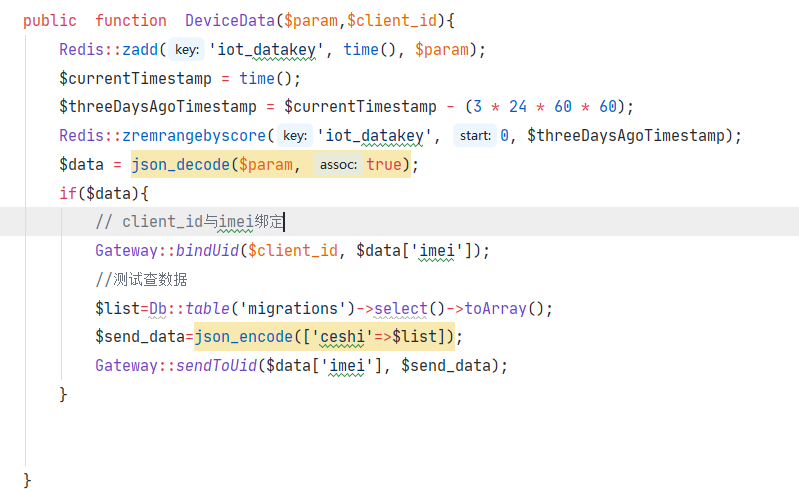Click the sendToUid method call

click(217, 365)
